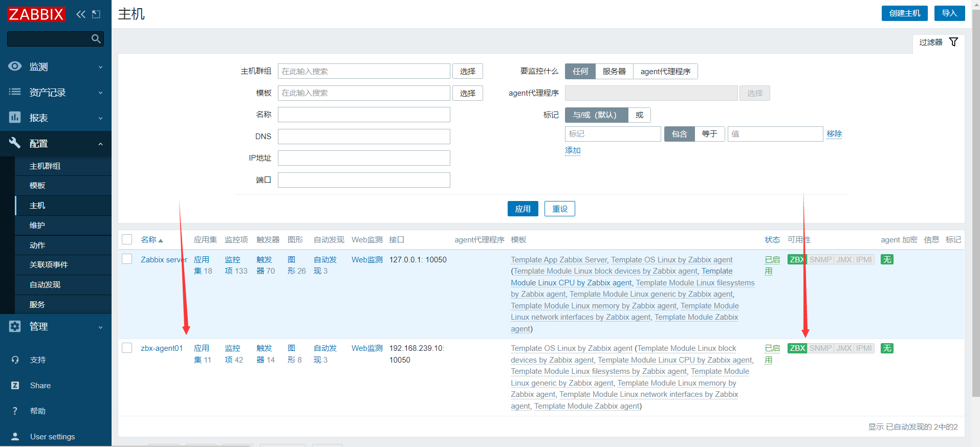Reset the filter with 重设
Screen dimensions: 980x447
(560, 209)
